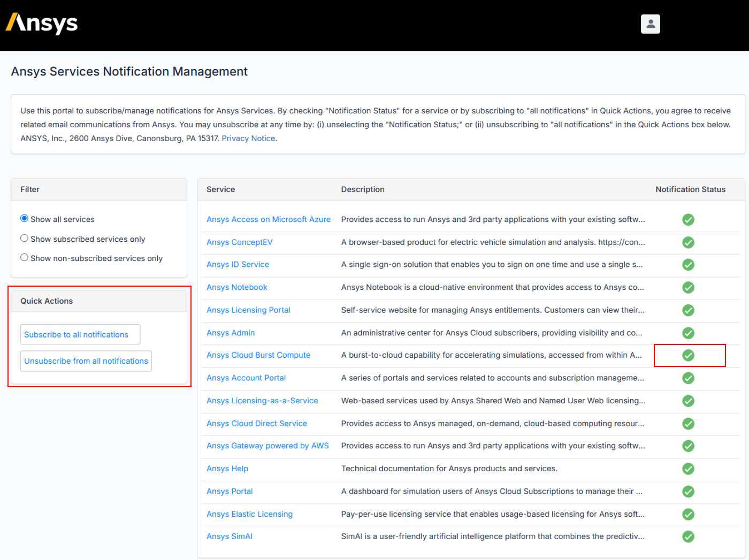Open the user account profile icon
Viewport: 749px width, 560px height.
point(650,24)
